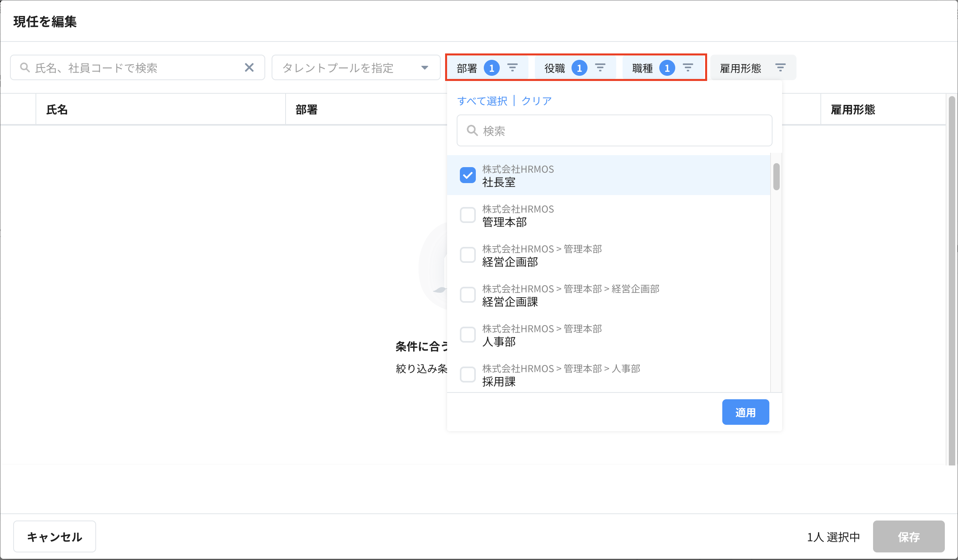Click the magnifier icon in the name search field
The height and width of the screenshot is (560, 958).
click(x=25, y=67)
